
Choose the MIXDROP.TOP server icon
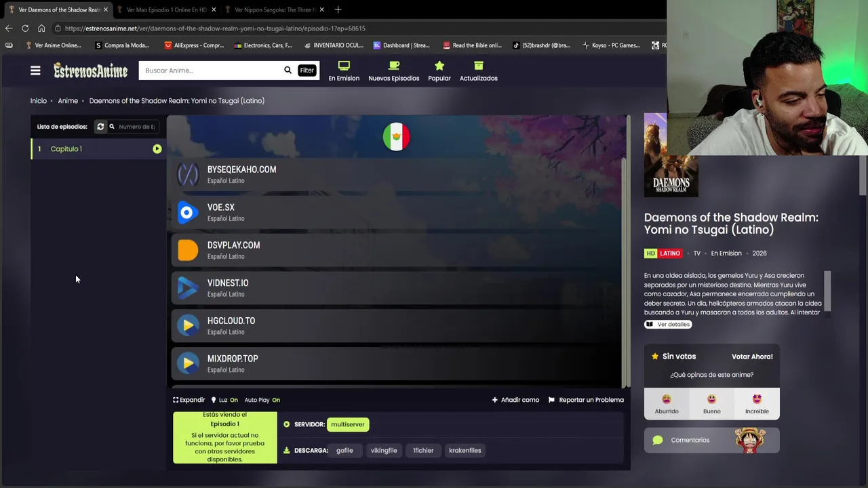coord(188,364)
